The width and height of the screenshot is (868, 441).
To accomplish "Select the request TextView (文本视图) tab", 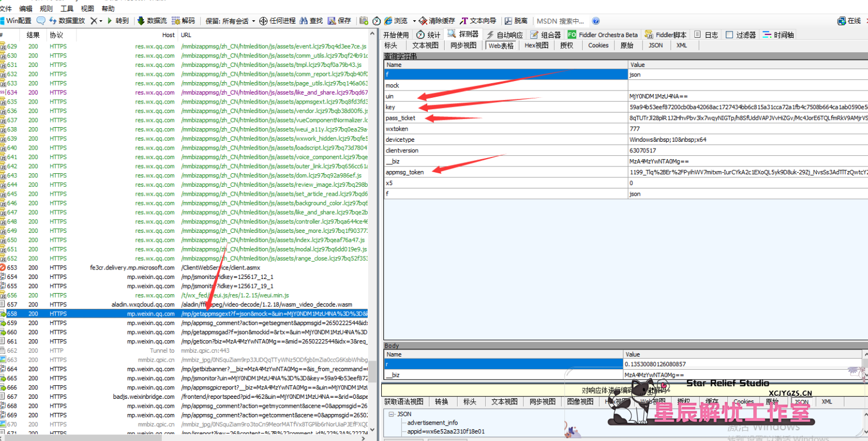I will (425, 46).
